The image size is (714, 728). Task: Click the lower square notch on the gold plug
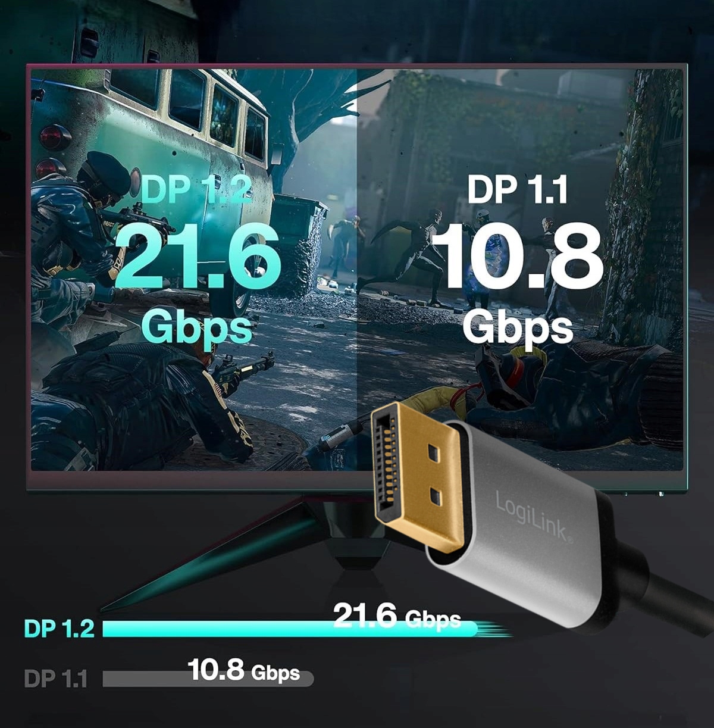437,497
